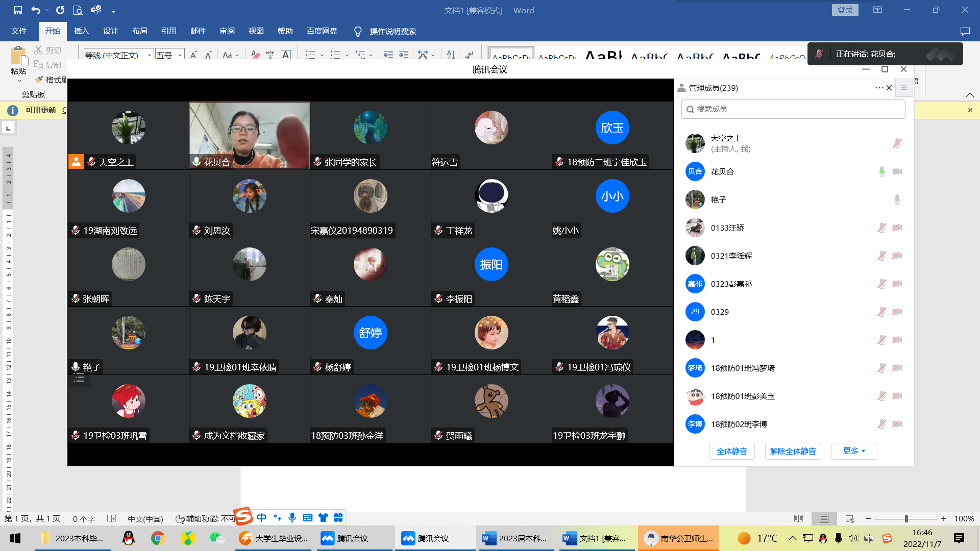
Task: Click the Word save icon
Action: click(18, 10)
